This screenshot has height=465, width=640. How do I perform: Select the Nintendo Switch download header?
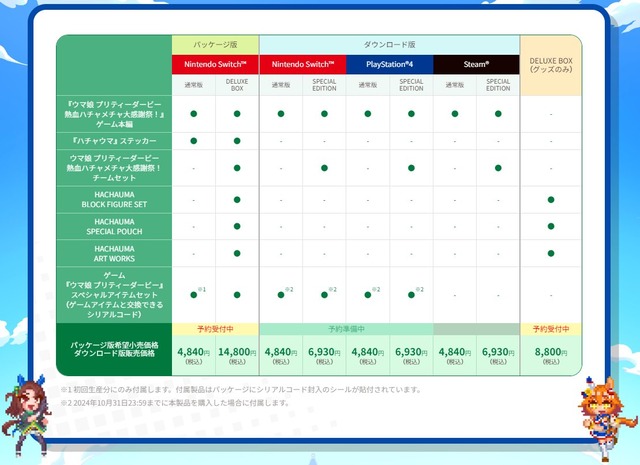302,65
